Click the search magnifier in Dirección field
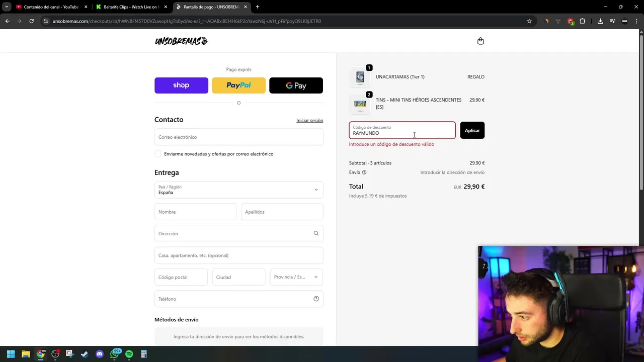The image size is (644, 362). (316, 233)
